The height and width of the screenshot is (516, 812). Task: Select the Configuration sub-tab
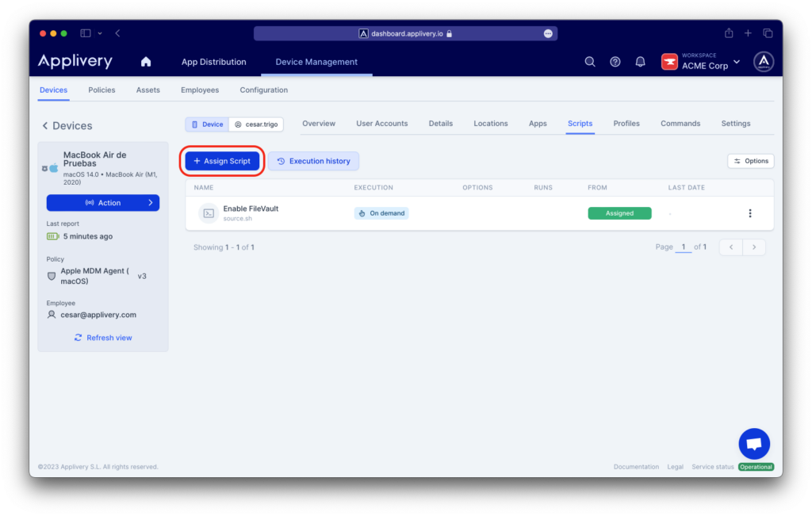[x=263, y=90]
